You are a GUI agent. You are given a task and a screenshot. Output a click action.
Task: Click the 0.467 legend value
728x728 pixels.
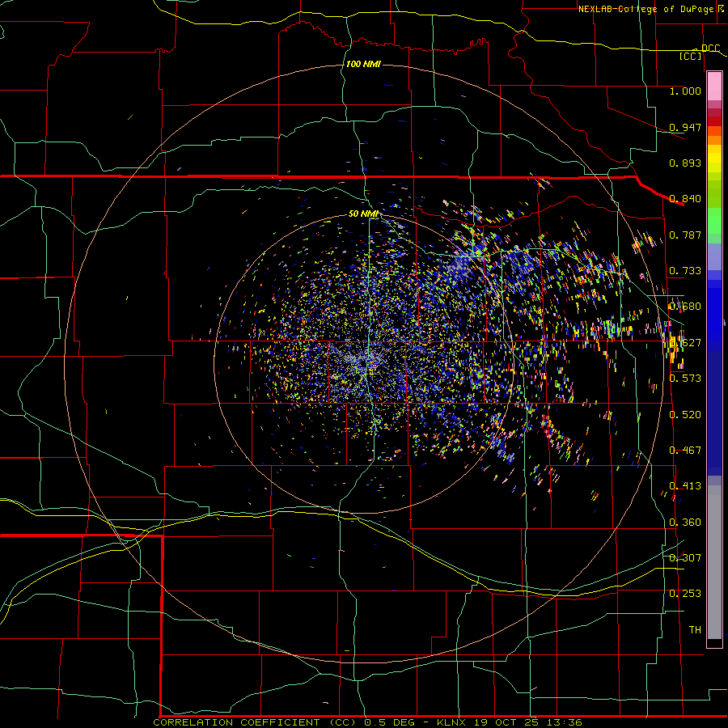685,450
